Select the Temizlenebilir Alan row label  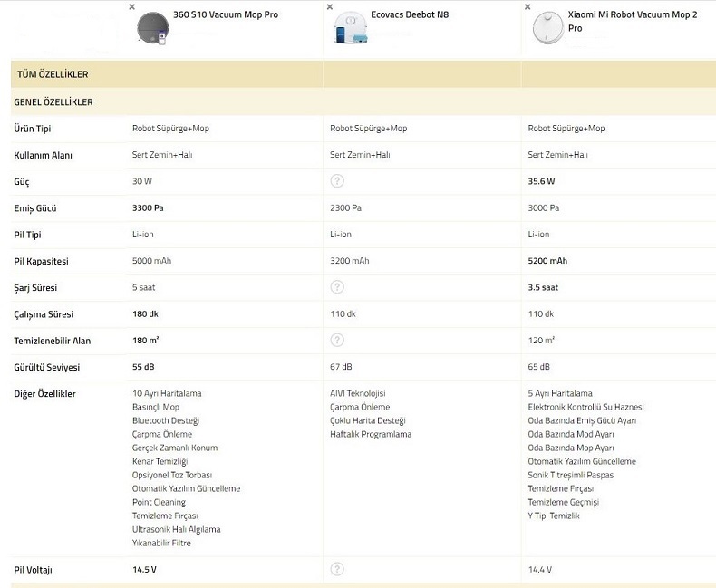(53, 341)
